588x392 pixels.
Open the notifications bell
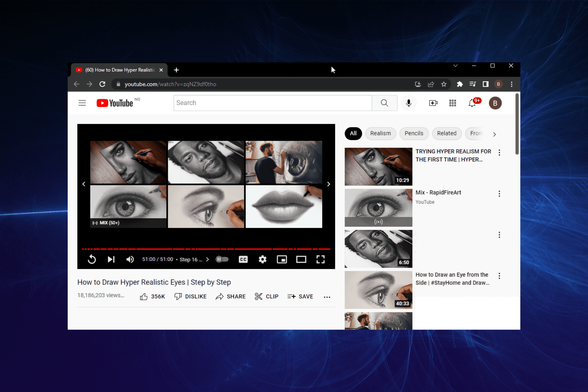click(472, 103)
